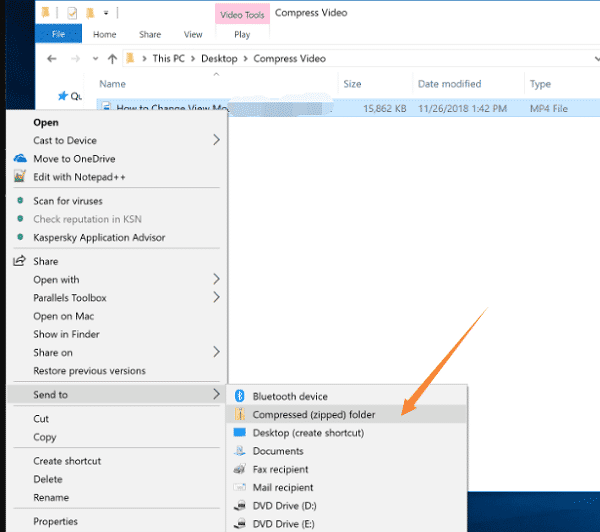This screenshot has width=600, height=532.
Task: Choose Share with the share icon
Action: click(117, 261)
